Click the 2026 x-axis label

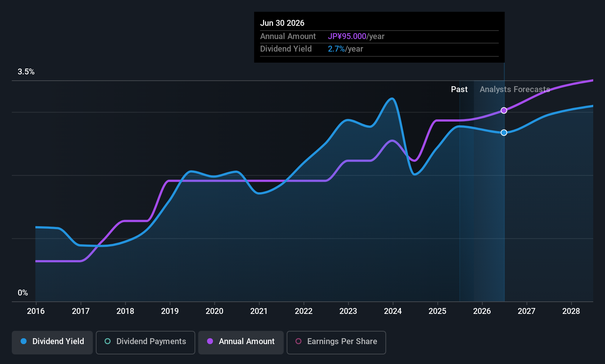[482, 311]
